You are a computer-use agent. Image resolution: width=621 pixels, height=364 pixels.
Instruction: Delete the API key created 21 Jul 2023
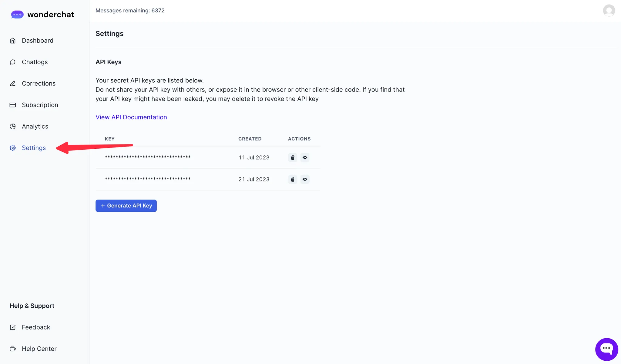293,179
